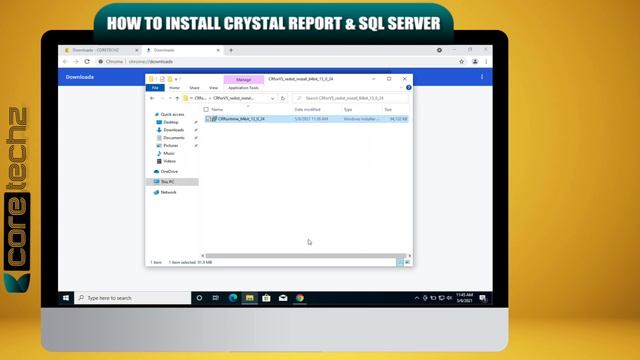Launch Microsoft Edge from taskbar
Image resolution: width=640 pixels, height=360 pixels.
(x=233, y=298)
